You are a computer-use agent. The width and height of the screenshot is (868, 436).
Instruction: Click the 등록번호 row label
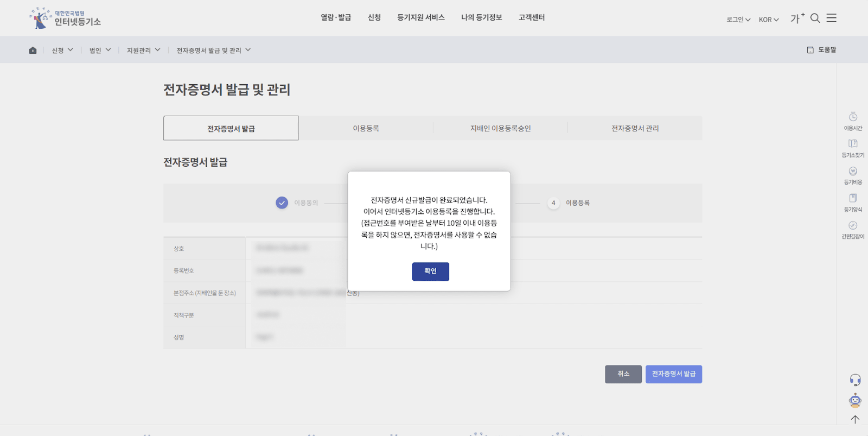point(184,270)
